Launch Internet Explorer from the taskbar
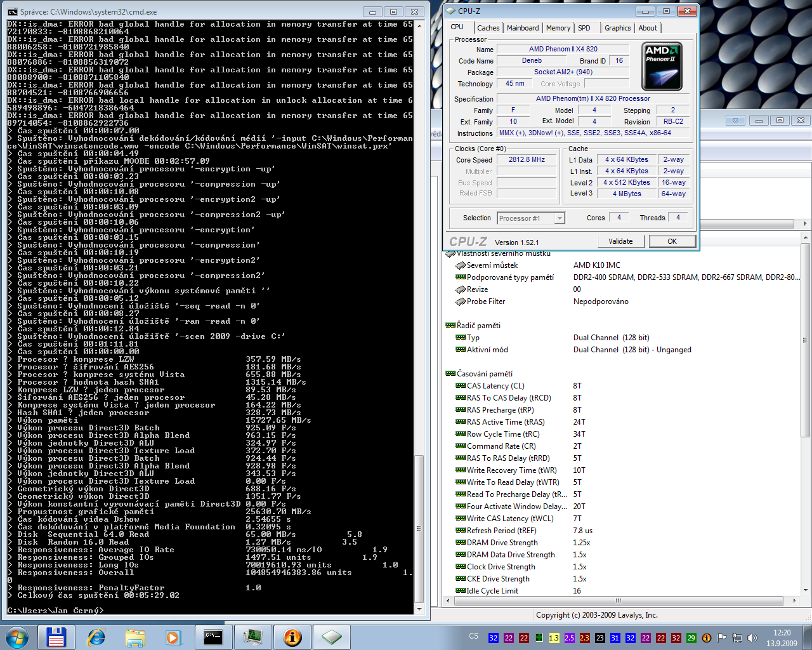 96,637
